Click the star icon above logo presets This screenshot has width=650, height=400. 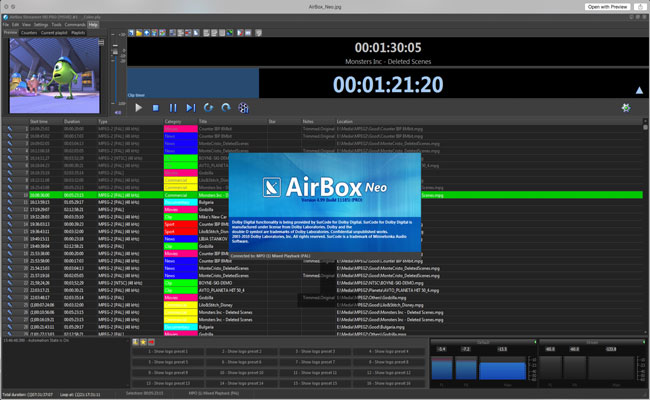pyautogui.click(x=143, y=342)
